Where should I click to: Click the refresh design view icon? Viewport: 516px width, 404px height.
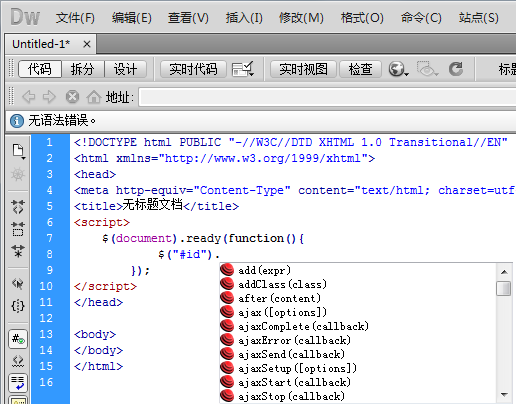pos(456,69)
